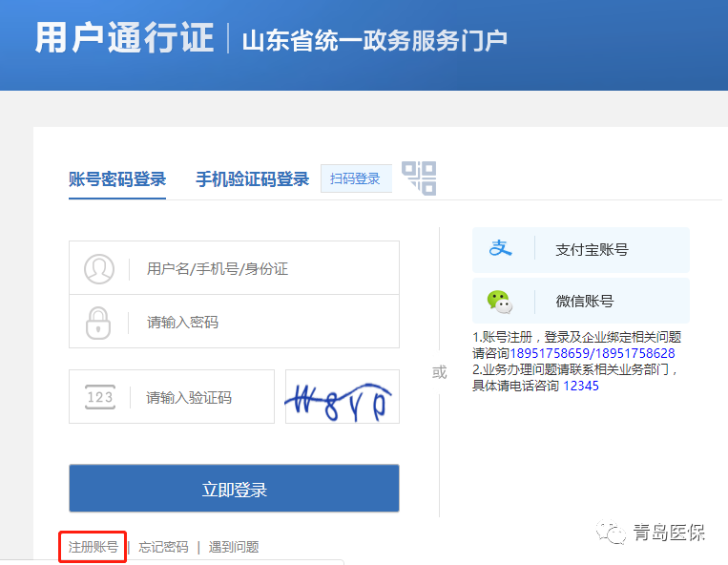Viewport: 728px width, 565px height.
Task: Click the QR code scan icon
Action: pos(419,178)
